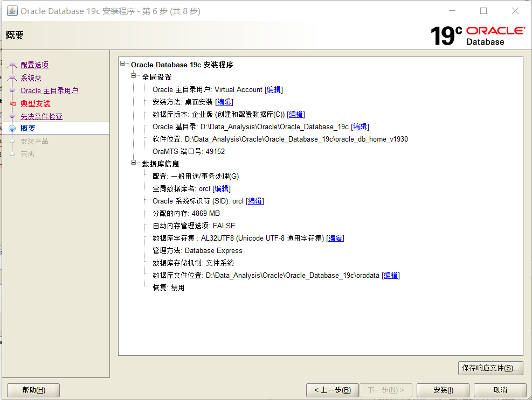The image size is (532, 400).
Task: Edit the 安装方法 setting
Action: [224, 101]
